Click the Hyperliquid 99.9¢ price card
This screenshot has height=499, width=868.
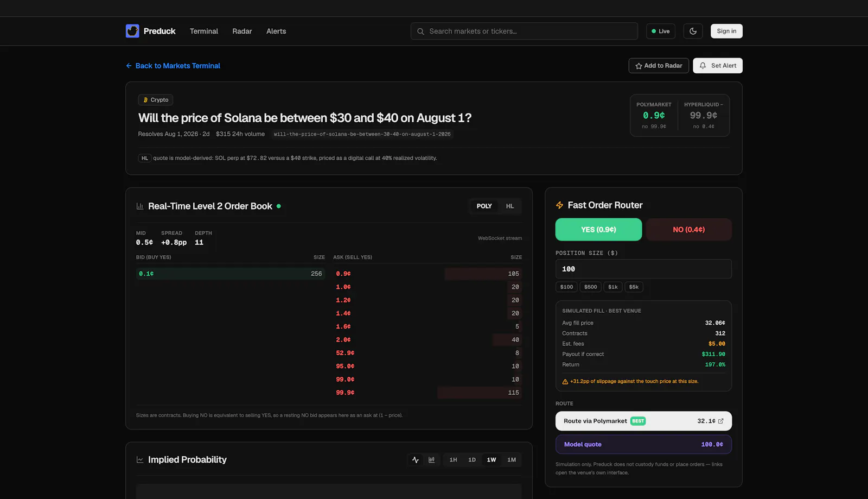[704, 116]
